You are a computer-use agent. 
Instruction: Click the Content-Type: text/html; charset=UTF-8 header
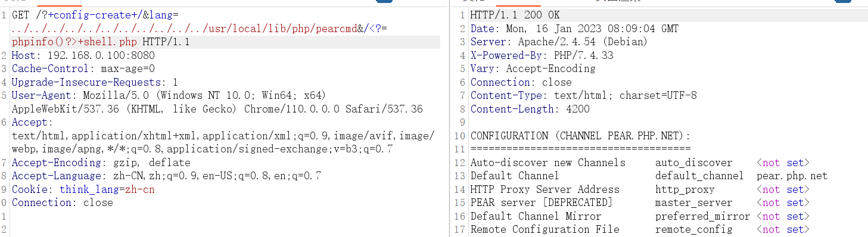point(584,95)
